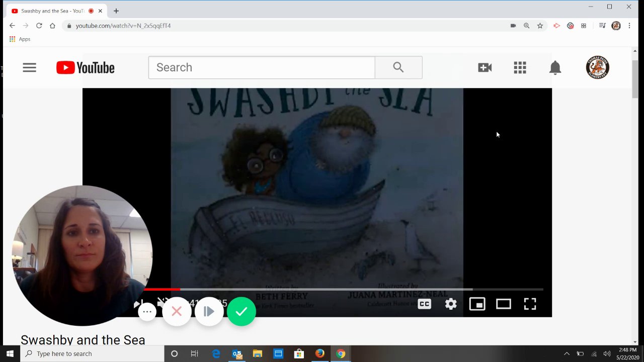
Task: Click the presenter webcam bubble
Action: coord(82,255)
